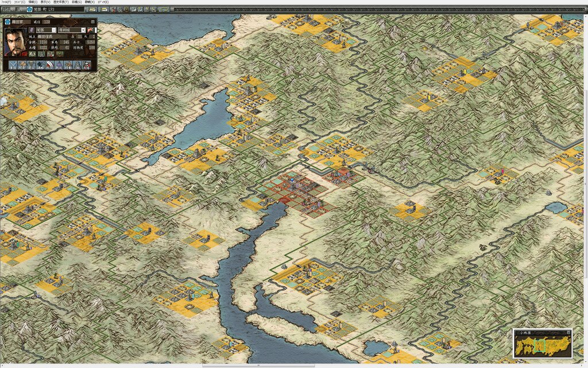The height and width of the screenshot is (368, 588).
Task: Open the 情報(I) menu
Action: pyautogui.click(x=33, y=2)
